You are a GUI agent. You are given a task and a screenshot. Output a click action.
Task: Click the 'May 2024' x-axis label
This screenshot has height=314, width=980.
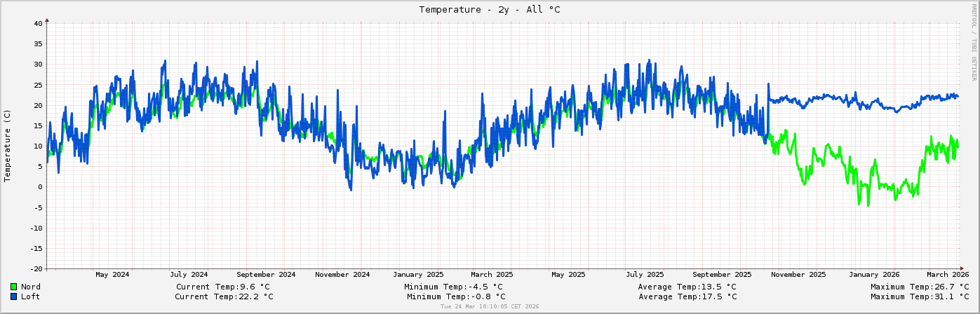112,275
